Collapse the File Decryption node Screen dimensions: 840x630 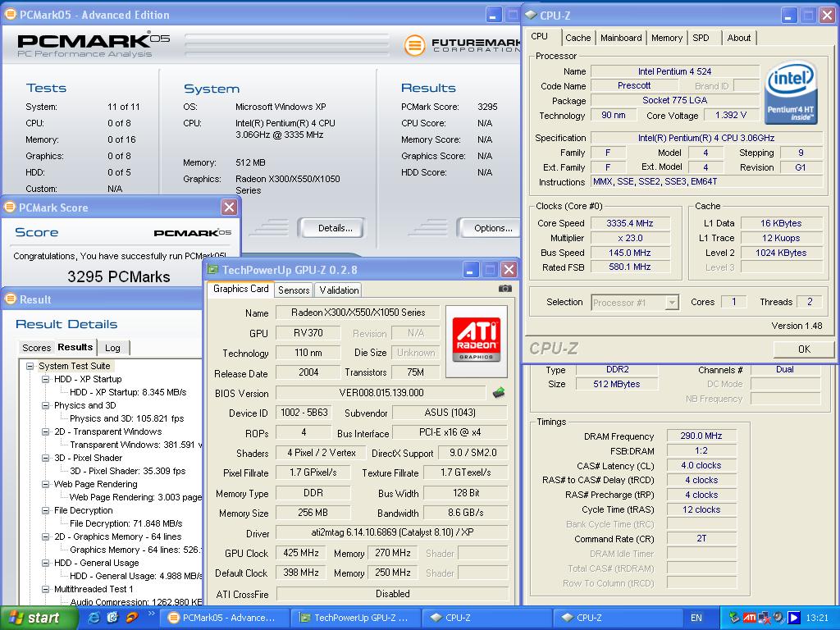46,510
